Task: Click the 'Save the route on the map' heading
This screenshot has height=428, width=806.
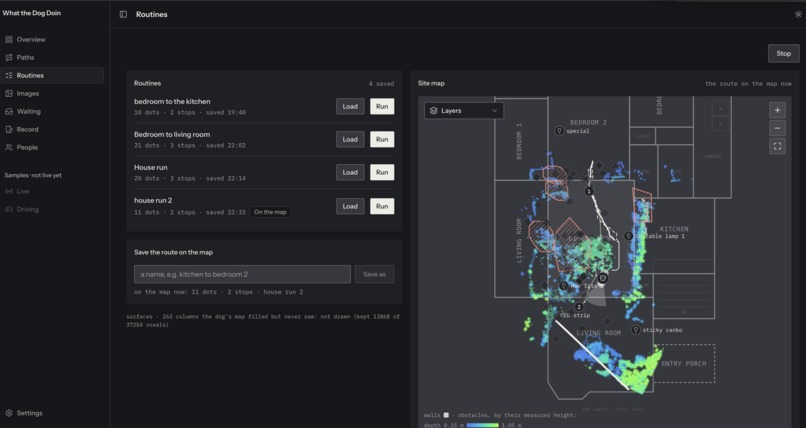Action: [173, 252]
